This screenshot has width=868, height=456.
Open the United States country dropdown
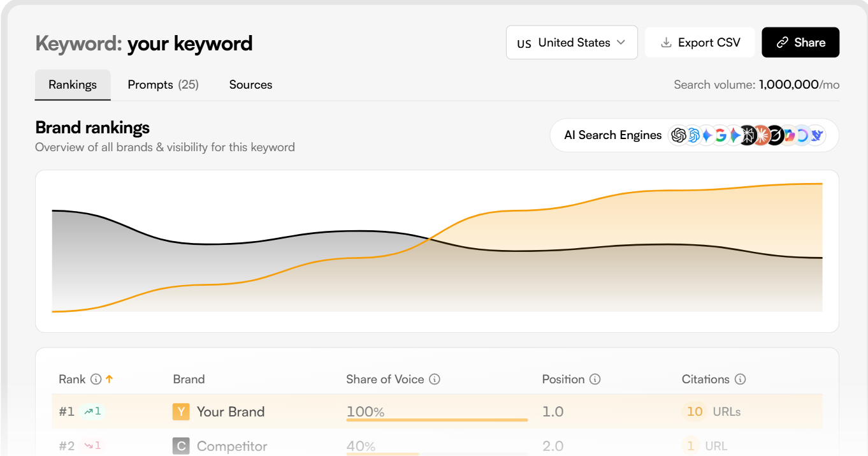click(572, 42)
